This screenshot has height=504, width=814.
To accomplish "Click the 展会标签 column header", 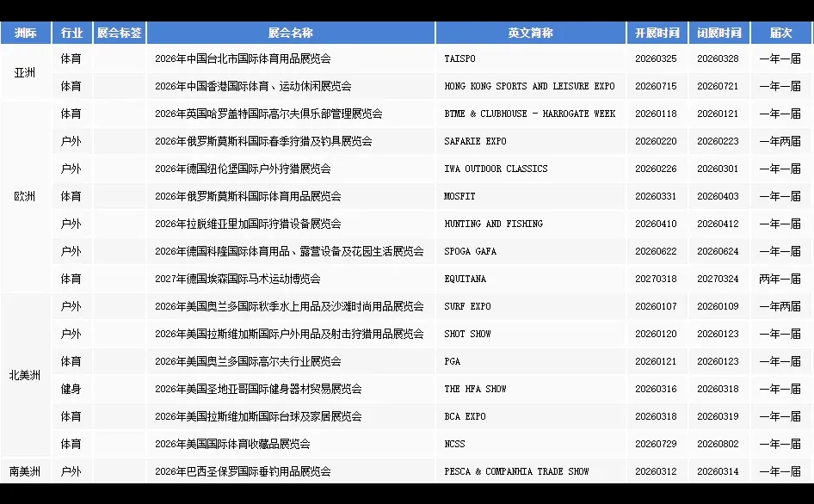I will (x=119, y=32).
